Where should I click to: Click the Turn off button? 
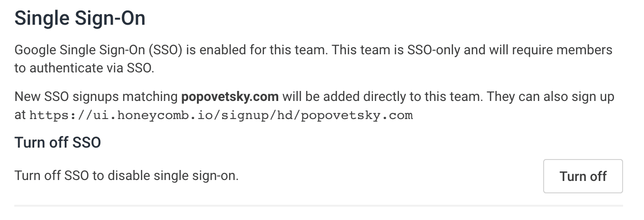point(583,176)
